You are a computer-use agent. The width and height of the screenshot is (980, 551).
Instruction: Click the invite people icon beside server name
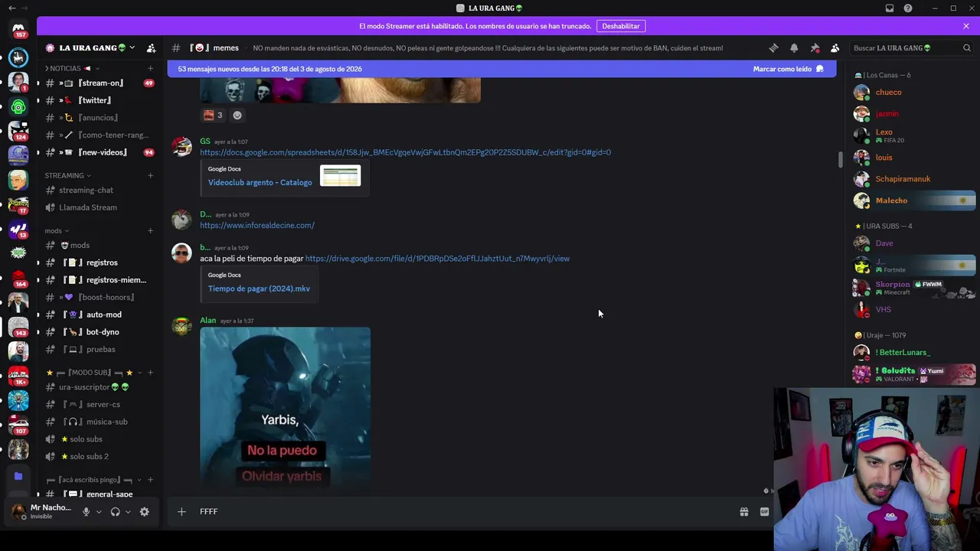coord(151,47)
